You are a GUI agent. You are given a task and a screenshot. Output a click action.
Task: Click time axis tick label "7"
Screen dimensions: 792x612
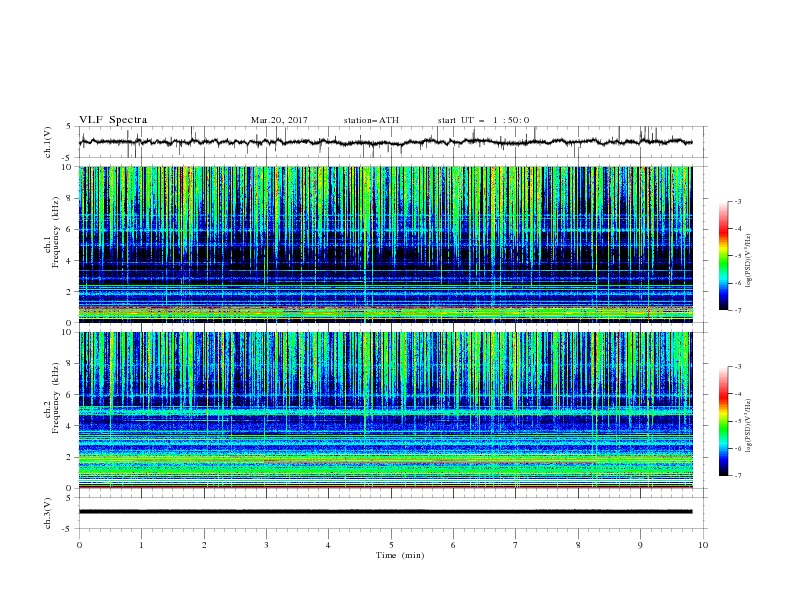(x=516, y=545)
